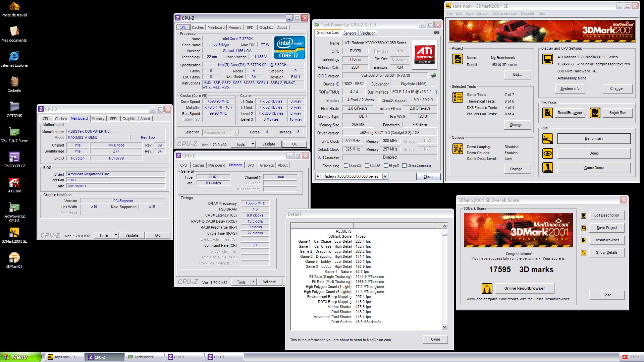Click 3DMark2001 banner in score window
The height and width of the screenshot is (362, 644).
(518, 230)
